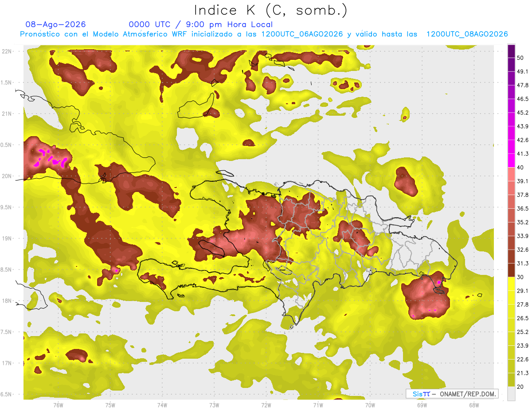Screen dimensions: 532x411
Task: Click the latitude label '17N'
Action: [7, 363]
